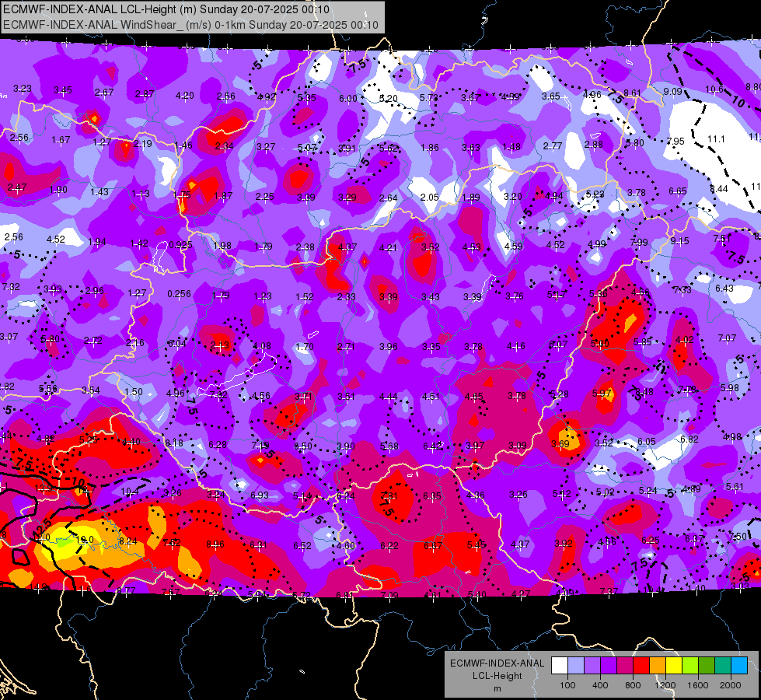The width and height of the screenshot is (761, 700).
Task: Click the data point labeled "7.95"
Action: pyautogui.click(x=675, y=142)
